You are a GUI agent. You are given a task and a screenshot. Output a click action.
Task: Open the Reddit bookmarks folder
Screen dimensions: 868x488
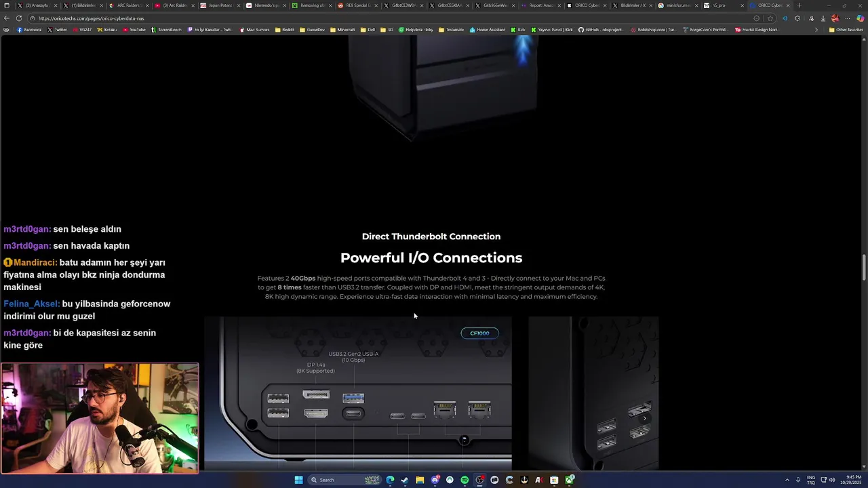click(x=285, y=30)
